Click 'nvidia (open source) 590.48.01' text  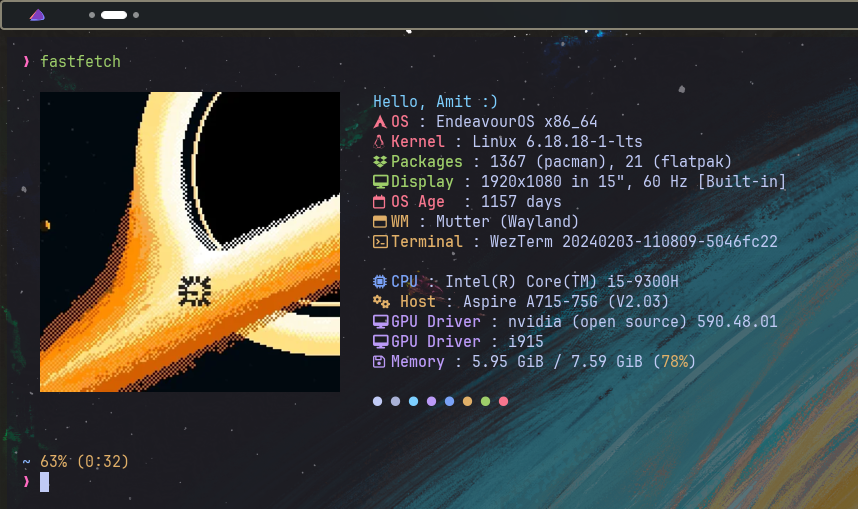click(x=642, y=321)
